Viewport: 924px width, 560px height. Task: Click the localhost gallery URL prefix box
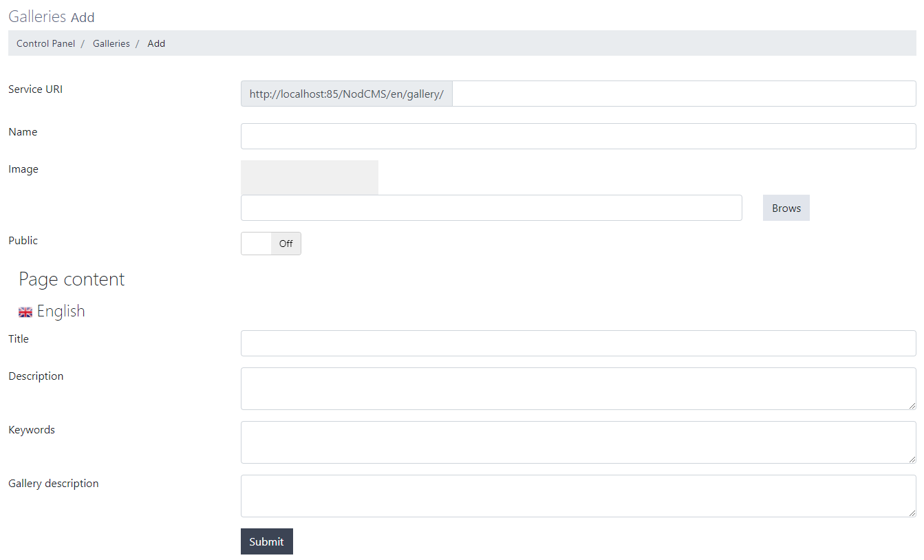click(x=346, y=94)
